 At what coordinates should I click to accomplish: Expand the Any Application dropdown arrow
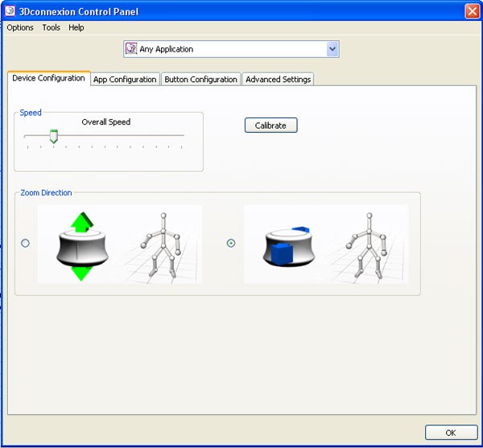click(332, 49)
